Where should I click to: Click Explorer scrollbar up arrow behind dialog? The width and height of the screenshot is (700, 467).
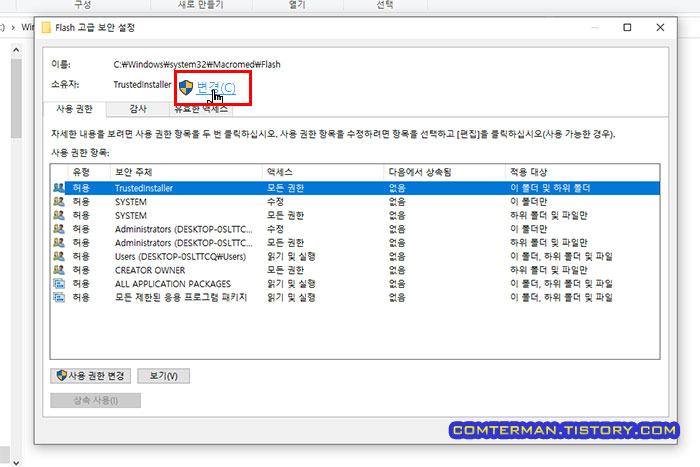tap(16, 50)
